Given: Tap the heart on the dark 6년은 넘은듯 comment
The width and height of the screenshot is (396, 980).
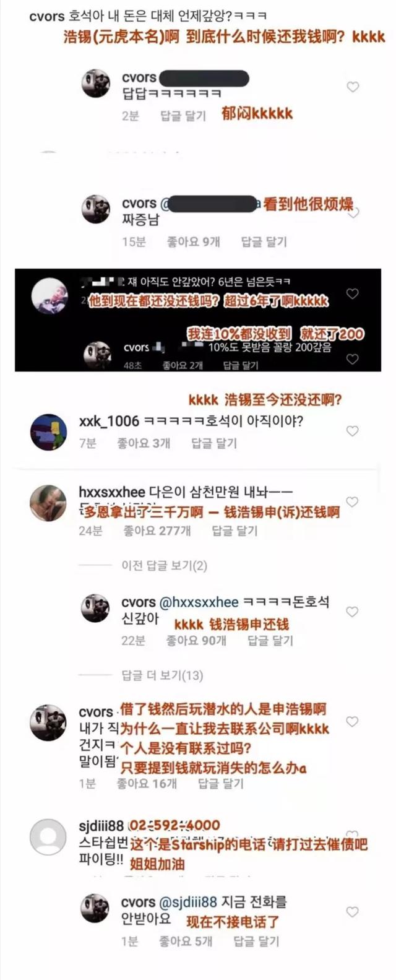Looking at the screenshot, I should 352,293.
